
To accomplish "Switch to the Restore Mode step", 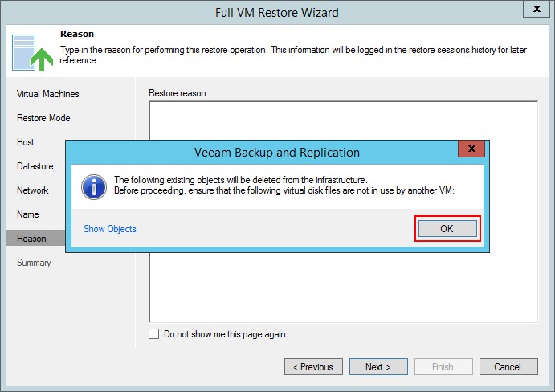I will [x=43, y=118].
